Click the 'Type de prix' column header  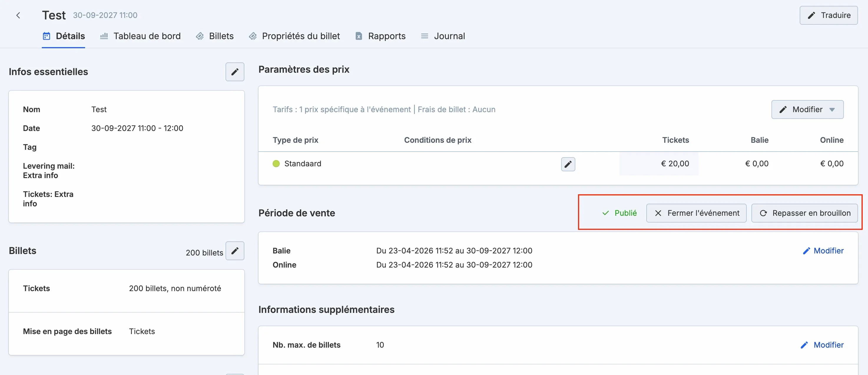pos(296,140)
